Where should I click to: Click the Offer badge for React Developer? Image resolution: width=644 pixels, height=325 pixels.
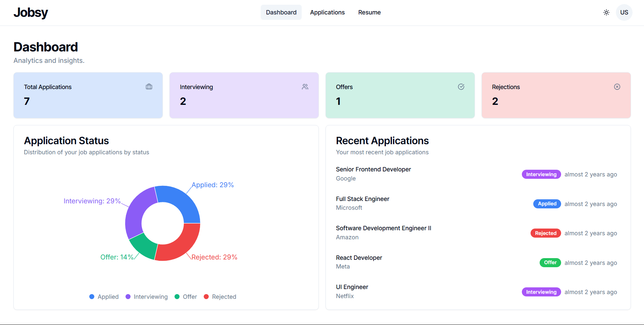pos(550,262)
